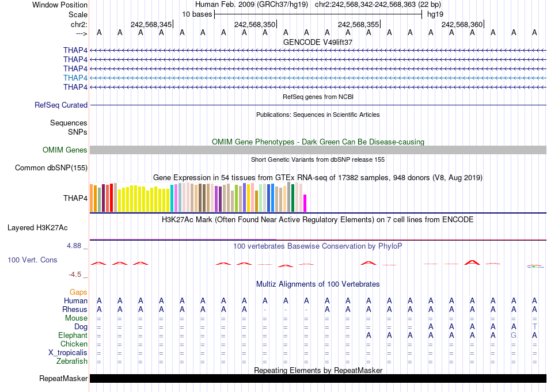Click the GENCODE V49lift37 track title
This screenshot has height=392, width=547.
click(x=318, y=43)
